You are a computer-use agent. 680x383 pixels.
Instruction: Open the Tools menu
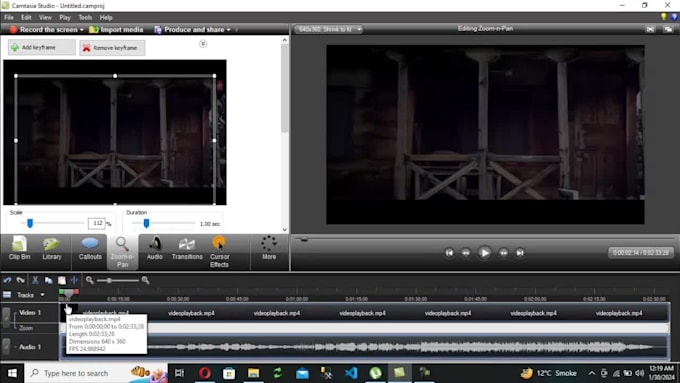coord(85,17)
